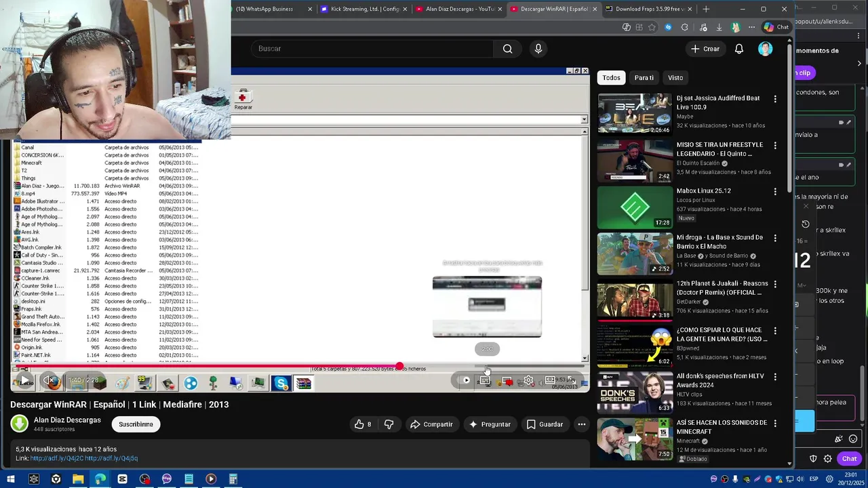Open adf.ly/Q4j5q link in description
868x488 pixels.
111,459
